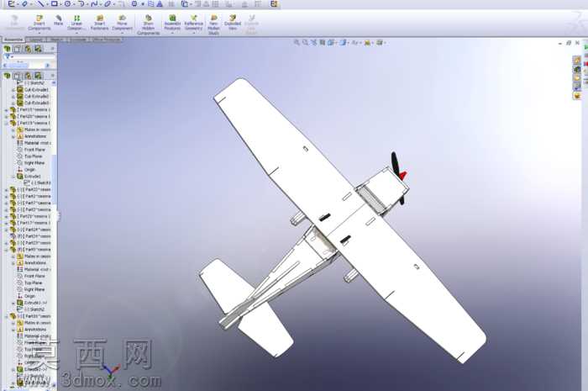
Task: Click Reference Geometry tool
Action: [193, 23]
